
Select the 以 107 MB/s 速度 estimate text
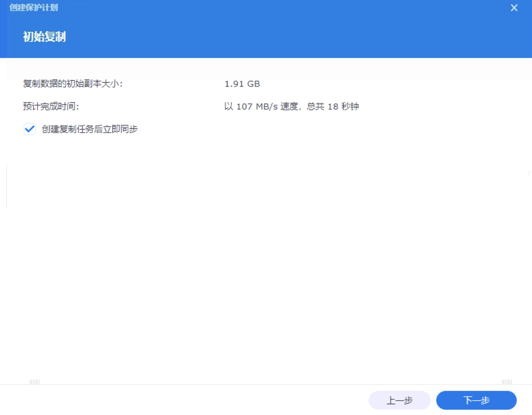(x=291, y=106)
